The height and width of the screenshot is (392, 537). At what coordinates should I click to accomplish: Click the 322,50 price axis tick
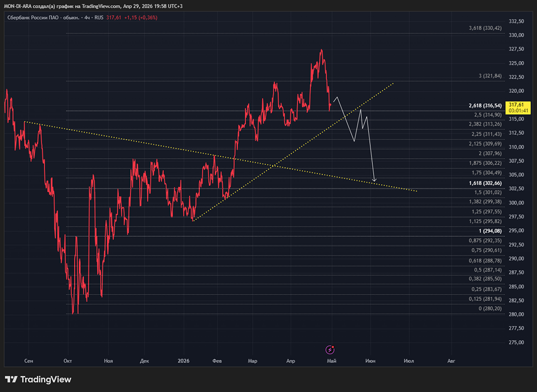(x=517, y=77)
